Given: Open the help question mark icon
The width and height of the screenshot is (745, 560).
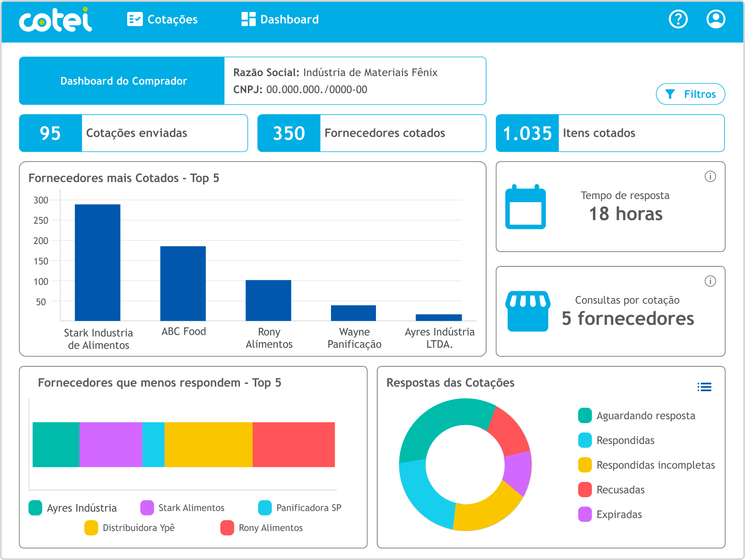Looking at the screenshot, I should pos(678,19).
